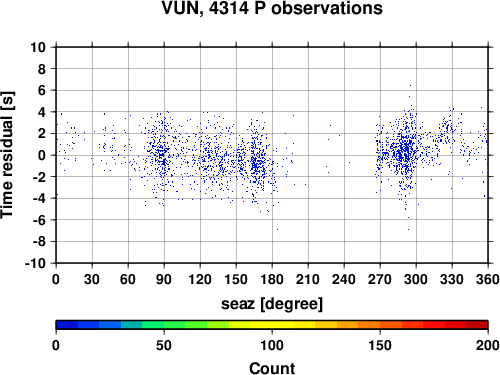
Task: Click the y-axis tick label '10'
Action: pyautogui.click(x=38, y=47)
